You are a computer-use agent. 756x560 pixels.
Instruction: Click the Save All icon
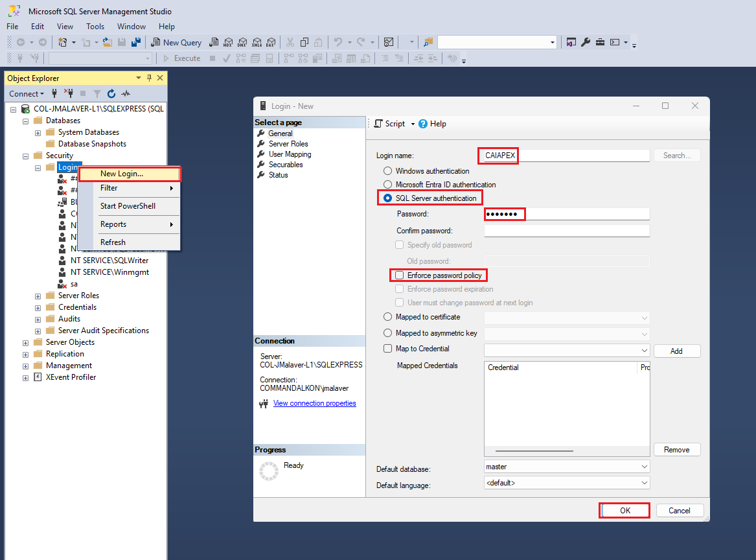[x=136, y=42]
